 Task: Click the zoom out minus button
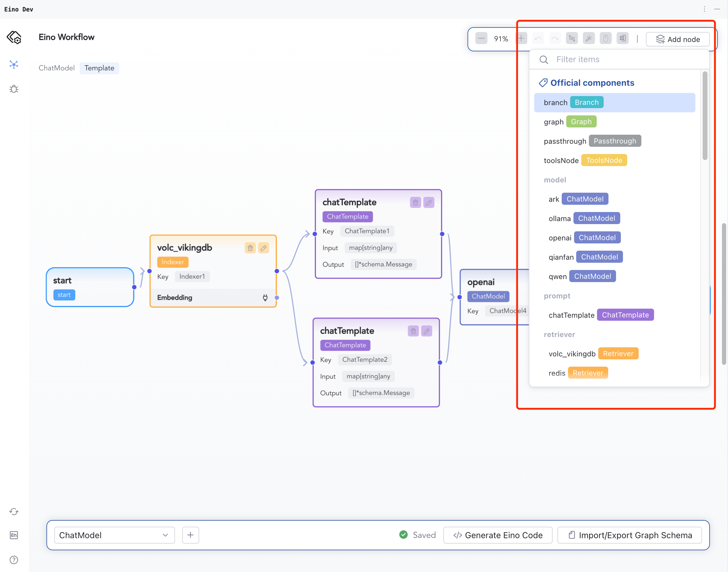(x=481, y=39)
